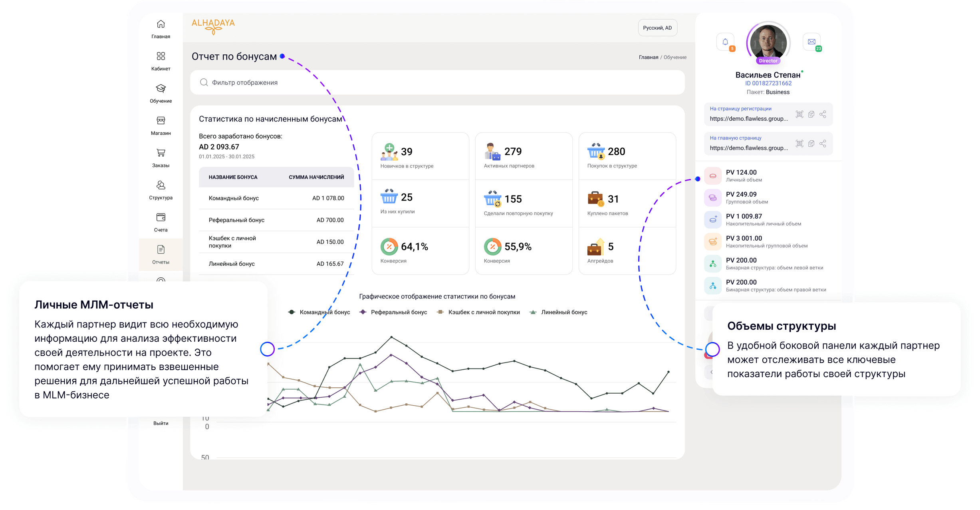
Task: Open the messages envelope icon
Action: (x=811, y=42)
